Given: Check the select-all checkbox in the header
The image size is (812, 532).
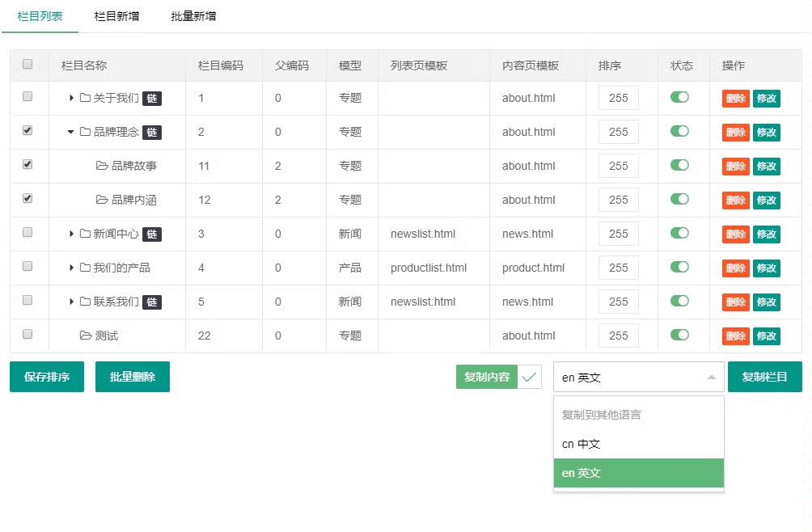Looking at the screenshot, I should click(27, 64).
